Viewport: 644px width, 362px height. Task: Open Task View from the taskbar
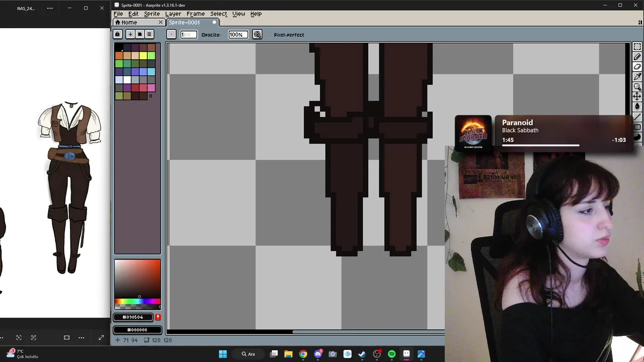pyautogui.click(x=274, y=354)
